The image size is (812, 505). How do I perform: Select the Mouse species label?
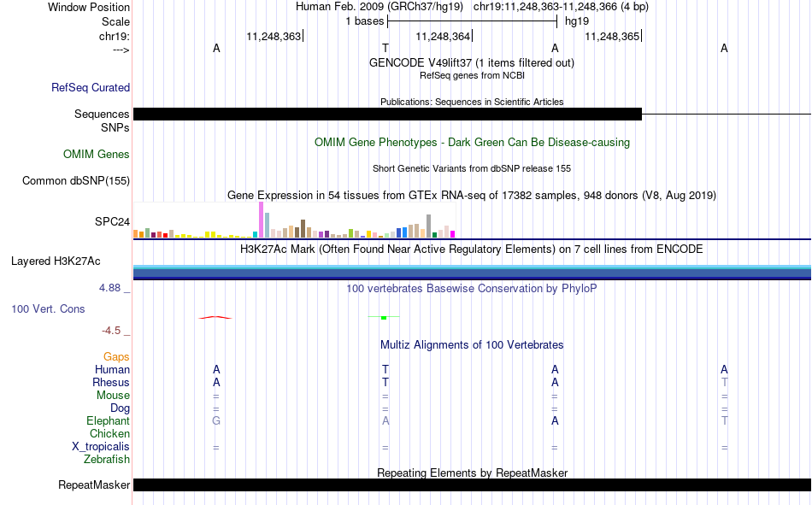pyautogui.click(x=113, y=395)
